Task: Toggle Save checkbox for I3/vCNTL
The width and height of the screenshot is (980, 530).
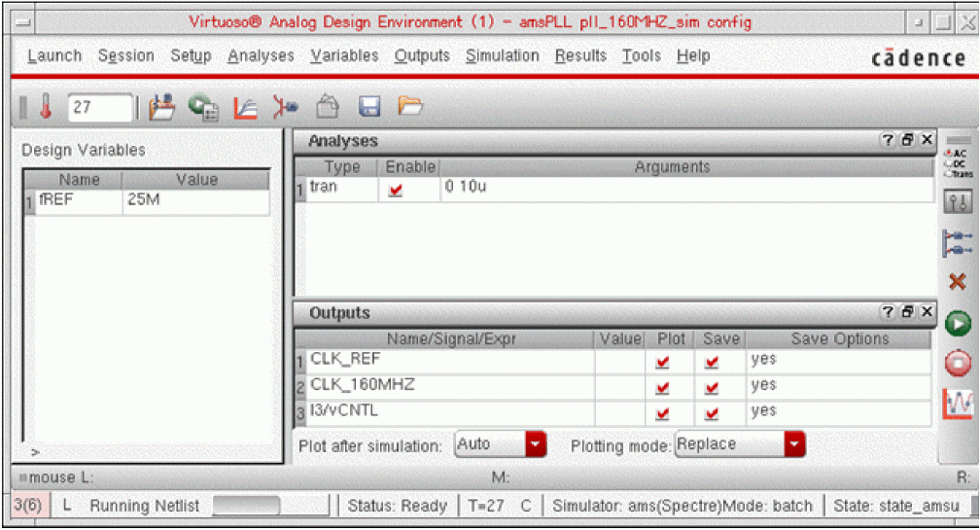Action: coord(712,413)
